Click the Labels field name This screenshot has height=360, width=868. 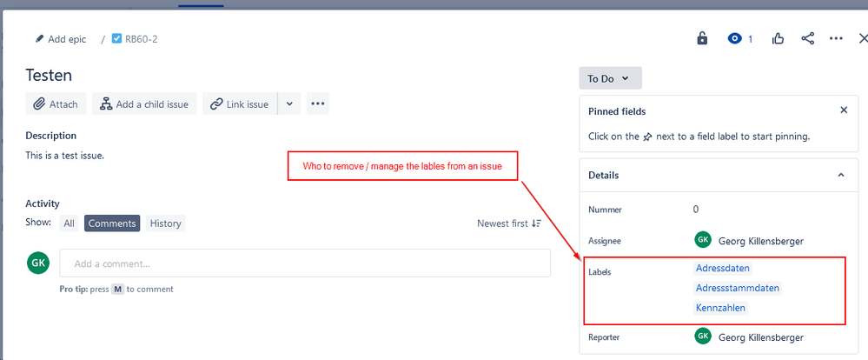(600, 272)
